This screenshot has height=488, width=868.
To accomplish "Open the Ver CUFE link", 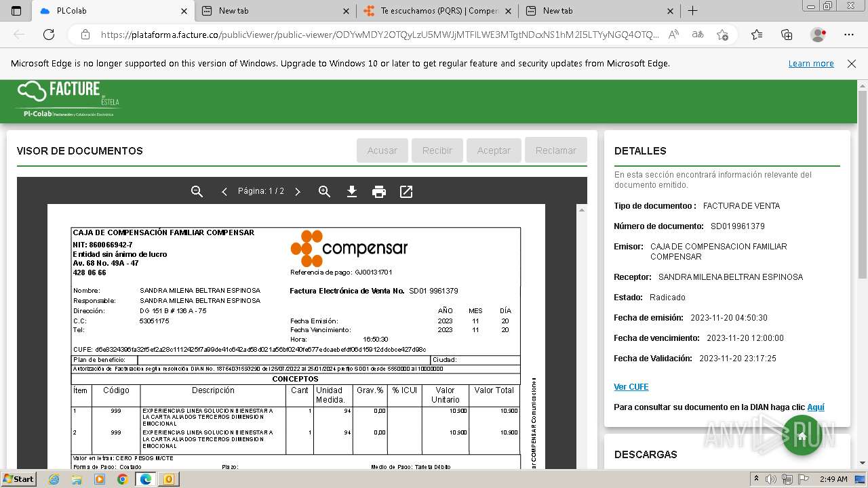I will coord(631,387).
